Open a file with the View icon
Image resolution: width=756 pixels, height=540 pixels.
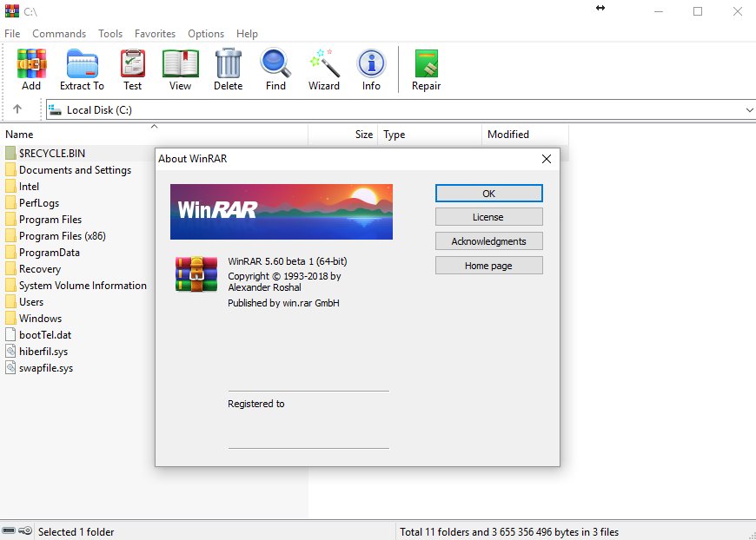pyautogui.click(x=180, y=65)
